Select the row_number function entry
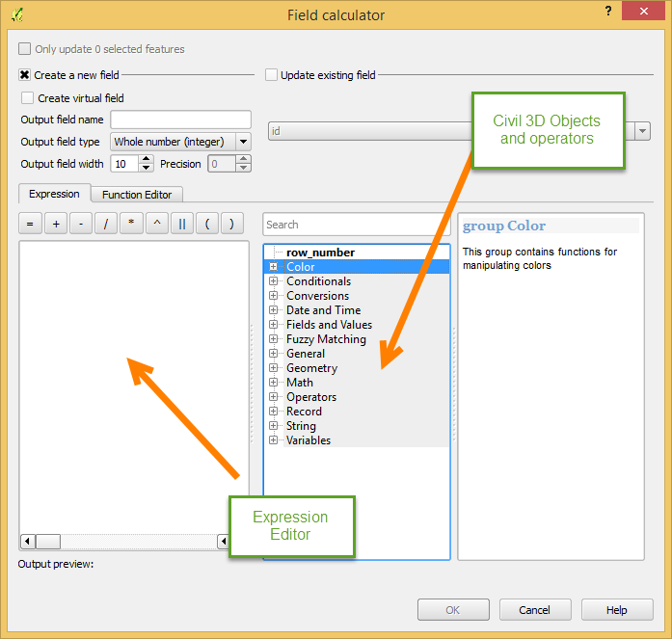The image size is (672, 639). [x=320, y=253]
